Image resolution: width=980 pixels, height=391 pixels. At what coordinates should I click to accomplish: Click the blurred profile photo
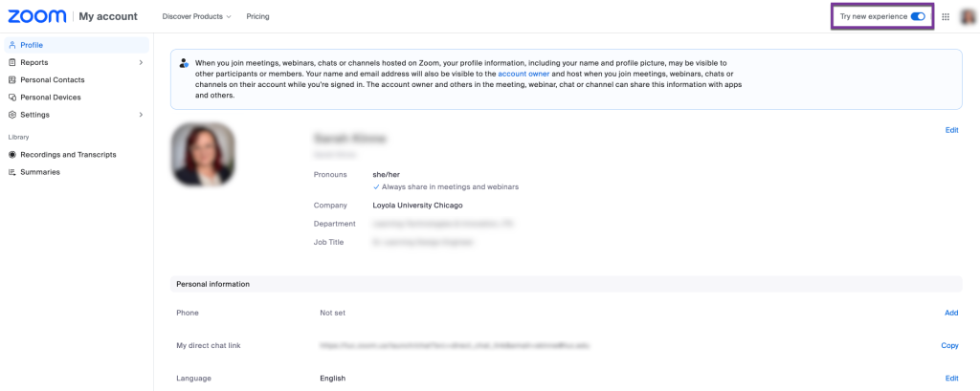tap(203, 154)
